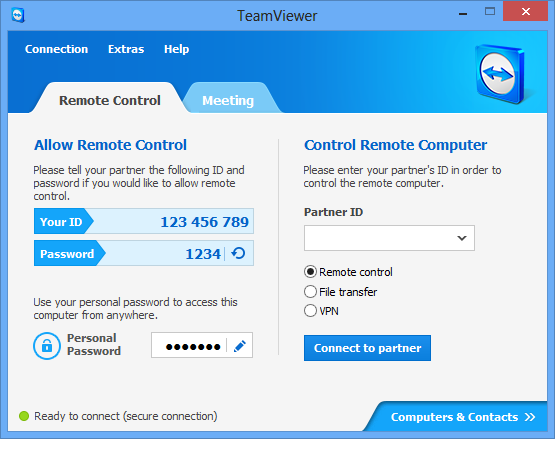Select the File transfer radio option
This screenshot has height=462, width=555.
310,292
